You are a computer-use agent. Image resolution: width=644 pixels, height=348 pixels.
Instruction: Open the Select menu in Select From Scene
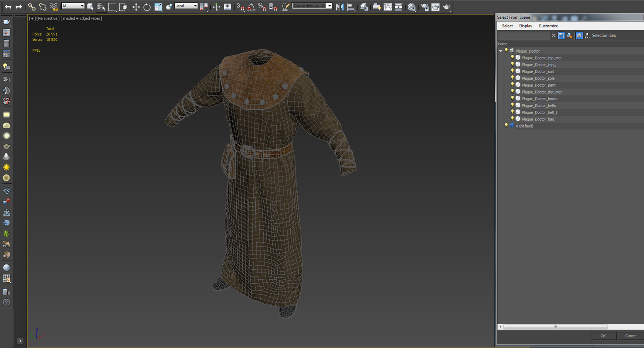tap(507, 26)
